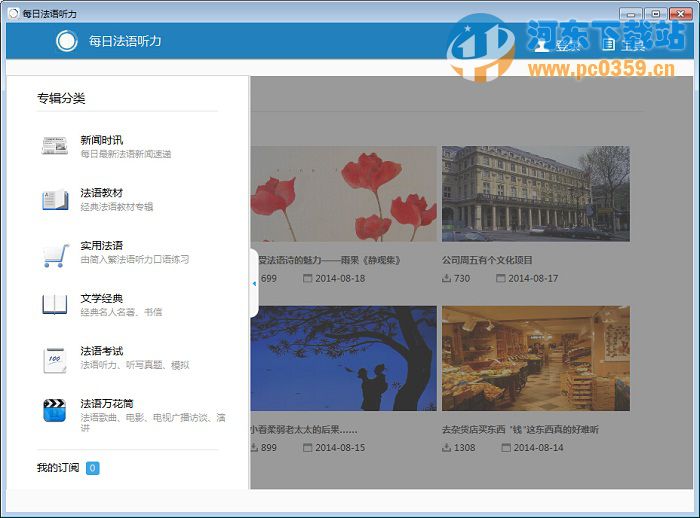Open the 法语教材 textbook icon
Screen dimensions: 700x518
[55, 200]
